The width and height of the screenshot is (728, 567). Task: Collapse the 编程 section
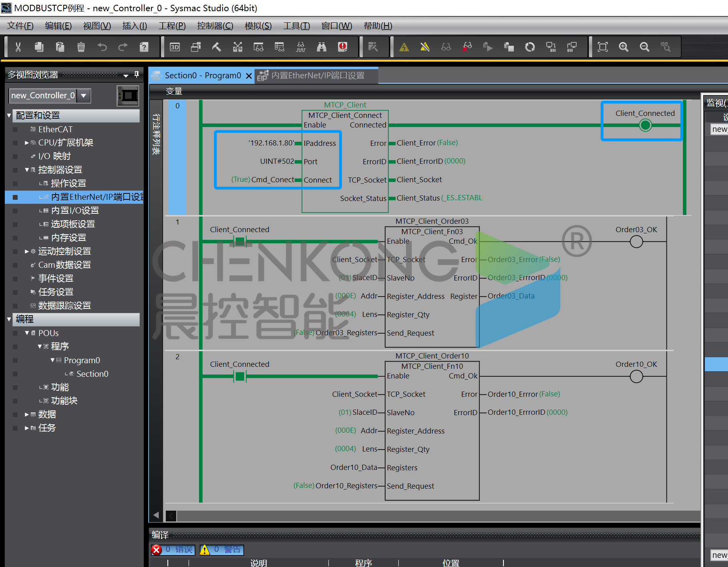(9, 319)
